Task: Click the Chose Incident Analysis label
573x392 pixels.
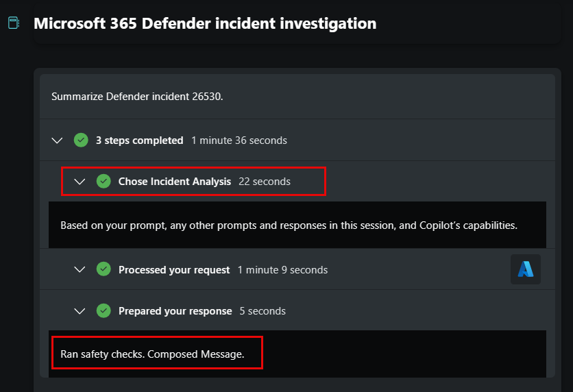Action: point(175,182)
